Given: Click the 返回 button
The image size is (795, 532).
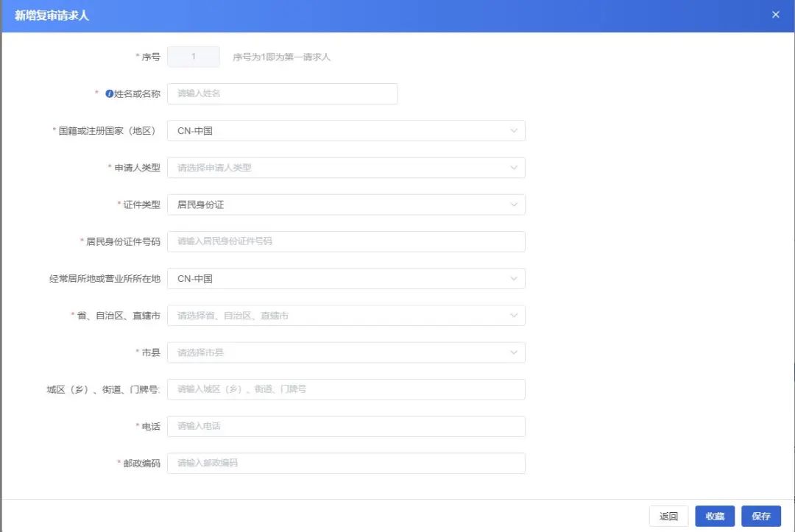Looking at the screenshot, I should [668, 517].
